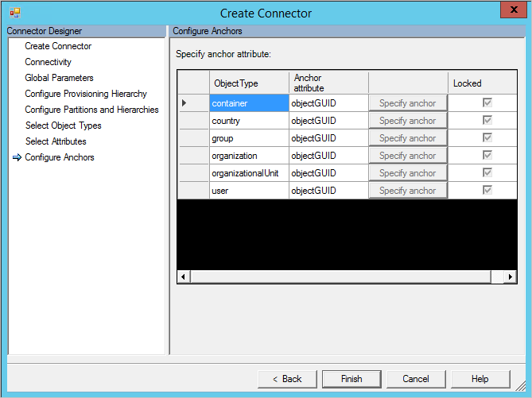The height and width of the screenshot is (398, 532).
Task: Click the Finish button
Action: point(351,379)
